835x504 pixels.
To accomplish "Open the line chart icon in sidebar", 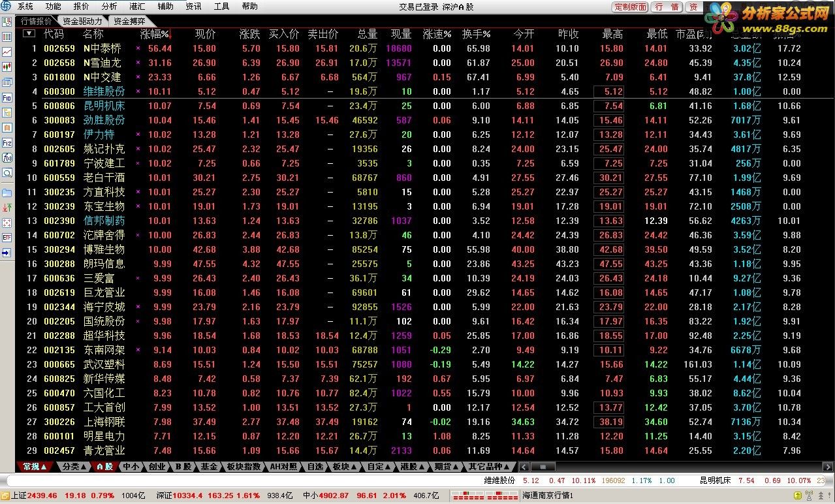I will (7, 52).
